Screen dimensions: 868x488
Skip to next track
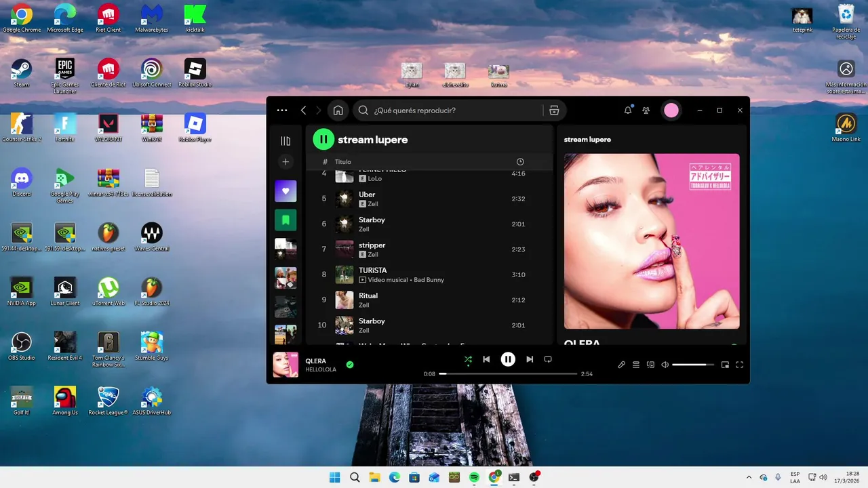point(530,359)
